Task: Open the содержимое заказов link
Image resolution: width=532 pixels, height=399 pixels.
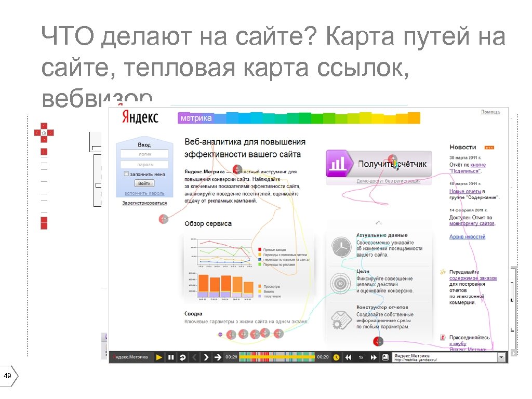Action: (x=473, y=278)
